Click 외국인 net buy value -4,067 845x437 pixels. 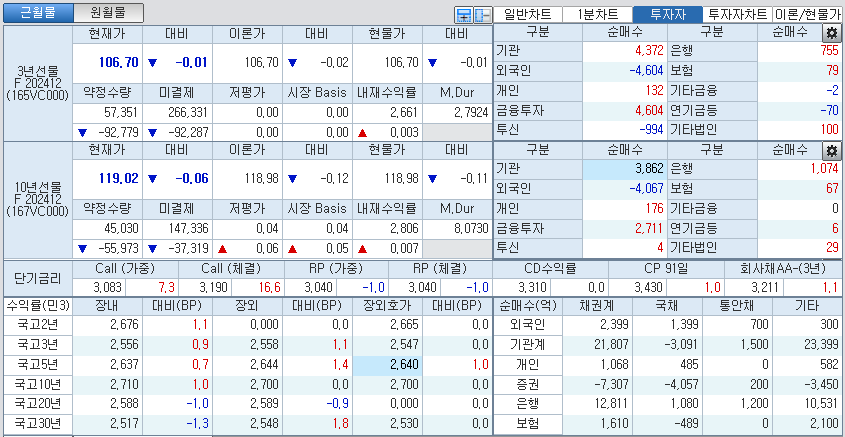tap(645, 189)
